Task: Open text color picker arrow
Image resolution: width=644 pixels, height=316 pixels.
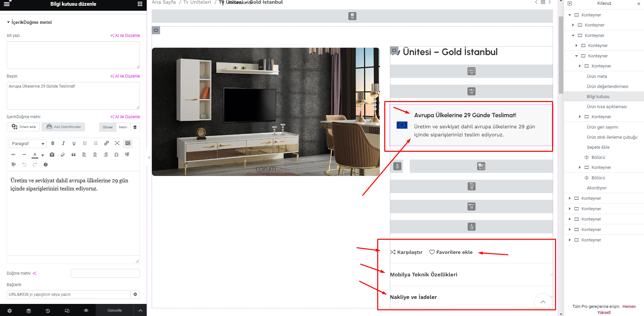Action: point(43,155)
